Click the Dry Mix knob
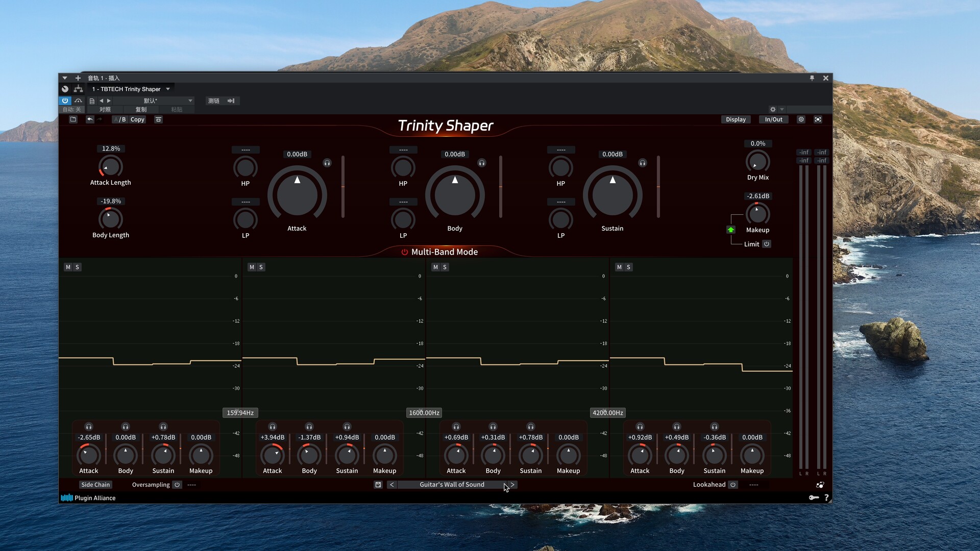The image size is (980, 551). [758, 161]
